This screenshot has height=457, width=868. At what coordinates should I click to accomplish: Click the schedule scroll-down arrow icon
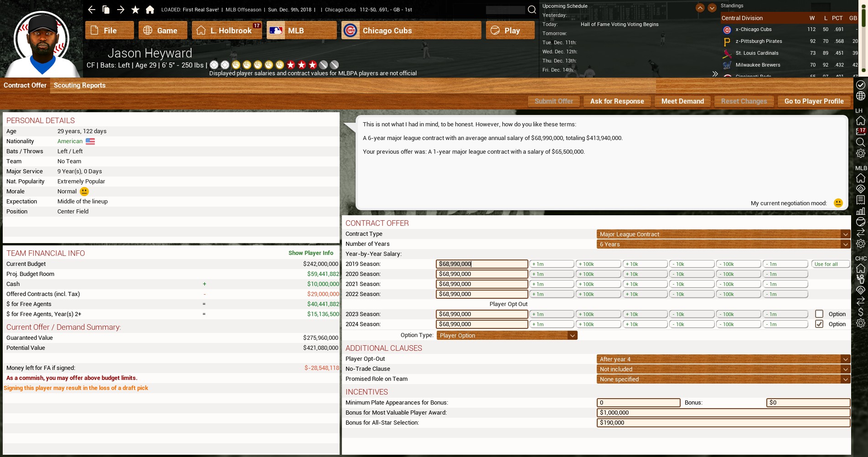712,8
